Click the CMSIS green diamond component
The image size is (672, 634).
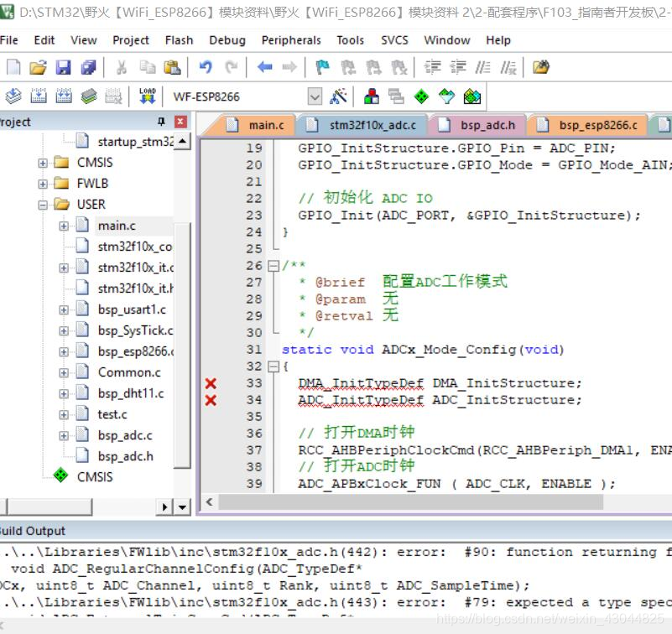(60, 476)
